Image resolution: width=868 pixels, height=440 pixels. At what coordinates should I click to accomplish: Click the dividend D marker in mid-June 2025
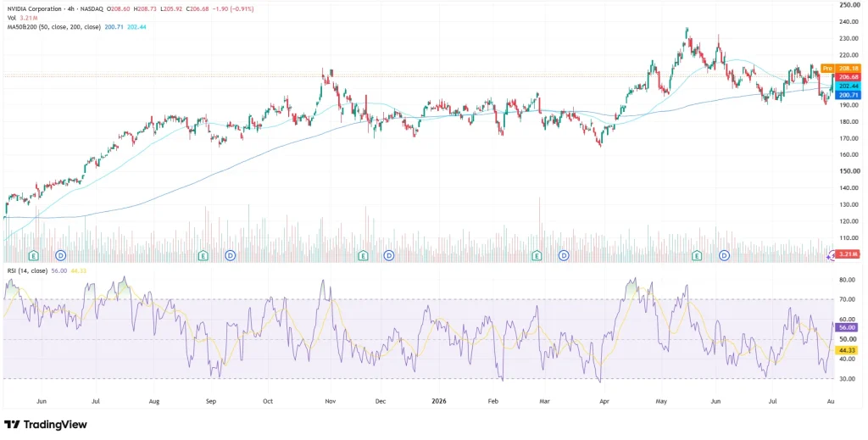coord(61,256)
